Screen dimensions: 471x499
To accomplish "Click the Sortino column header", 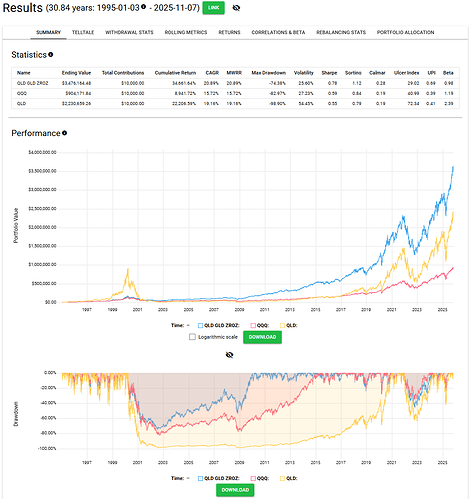I will click(353, 73).
